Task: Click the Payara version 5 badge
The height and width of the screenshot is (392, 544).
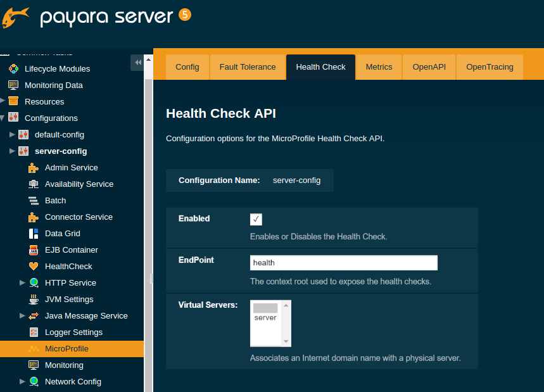Action: pos(185,15)
